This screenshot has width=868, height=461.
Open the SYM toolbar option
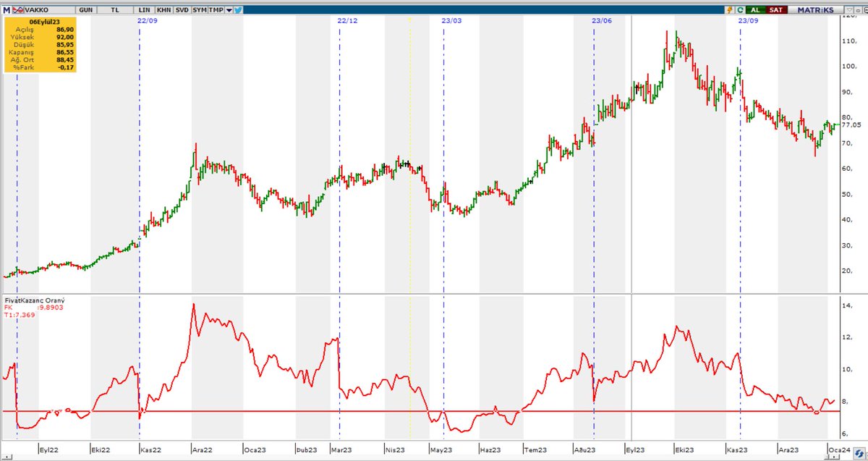click(199, 10)
